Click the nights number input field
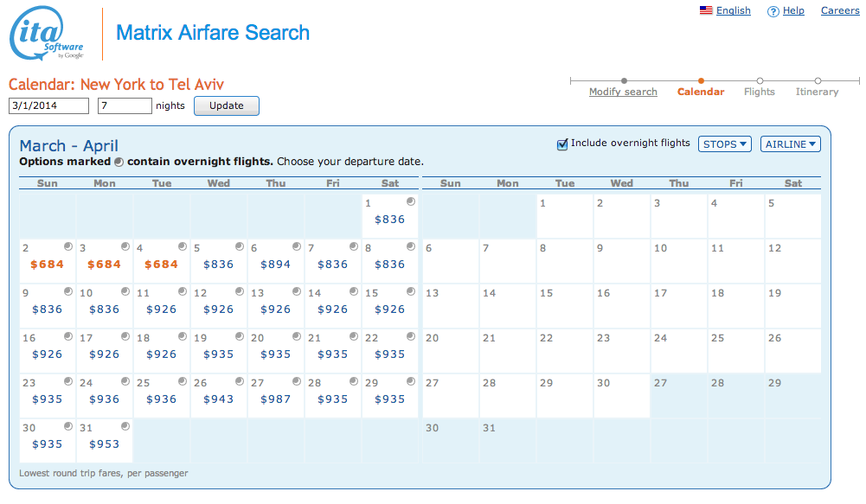 125,105
